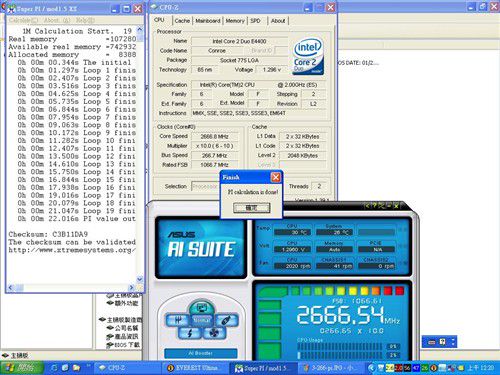The width and height of the screenshot is (500, 375).
Task: Click the language bar help icon
Action: pyautogui.click(x=443, y=342)
